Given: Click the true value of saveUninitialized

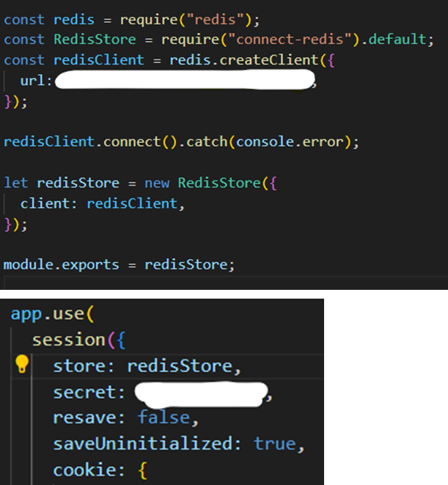Looking at the screenshot, I should pos(275,444).
